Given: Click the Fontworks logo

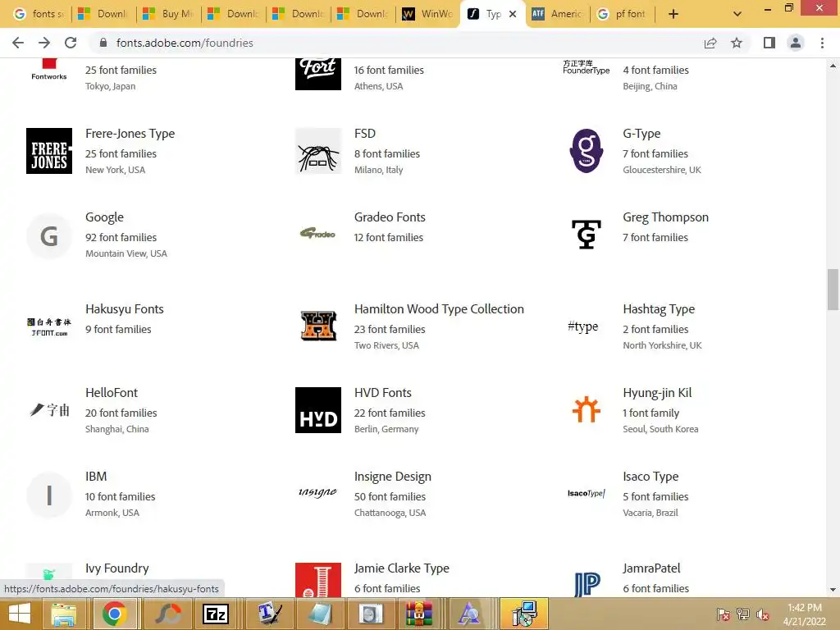Looking at the screenshot, I should point(48,70).
